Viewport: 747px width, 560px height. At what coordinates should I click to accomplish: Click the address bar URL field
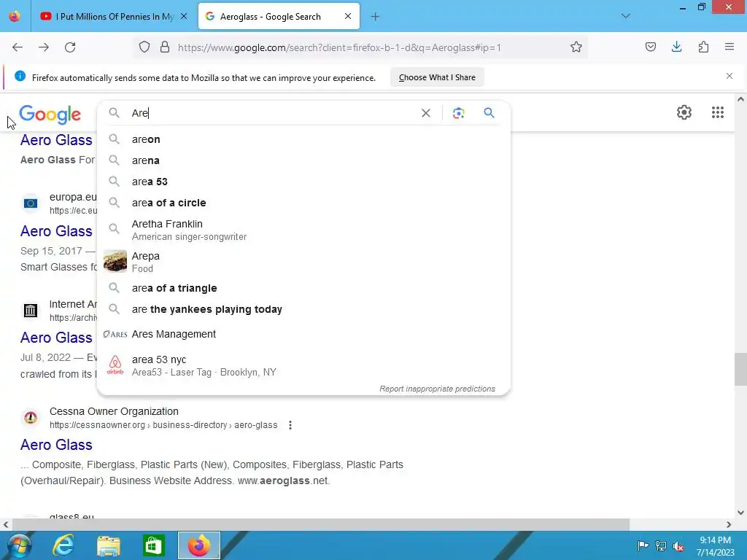click(x=339, y=47)
